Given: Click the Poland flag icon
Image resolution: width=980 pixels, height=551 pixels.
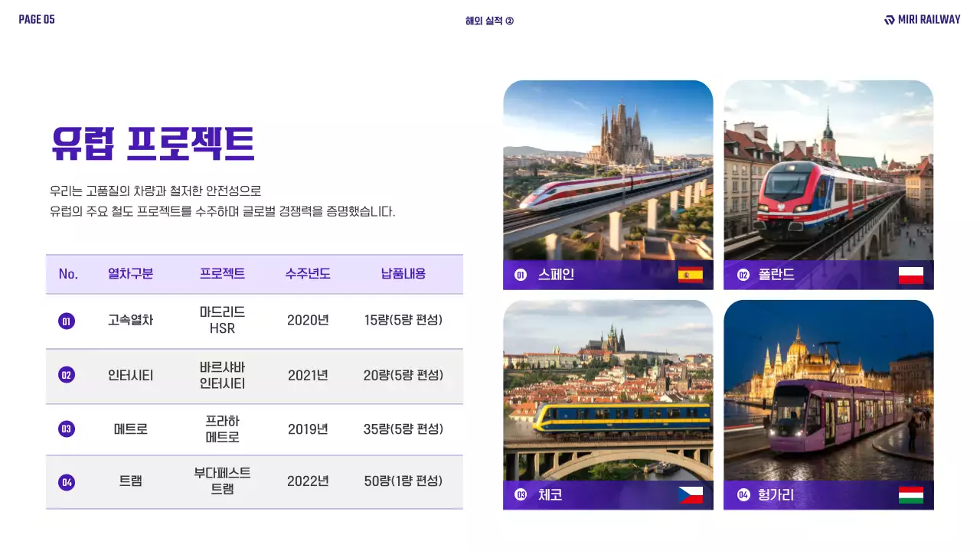Looking at the screenshot, I should pos(910,275).
